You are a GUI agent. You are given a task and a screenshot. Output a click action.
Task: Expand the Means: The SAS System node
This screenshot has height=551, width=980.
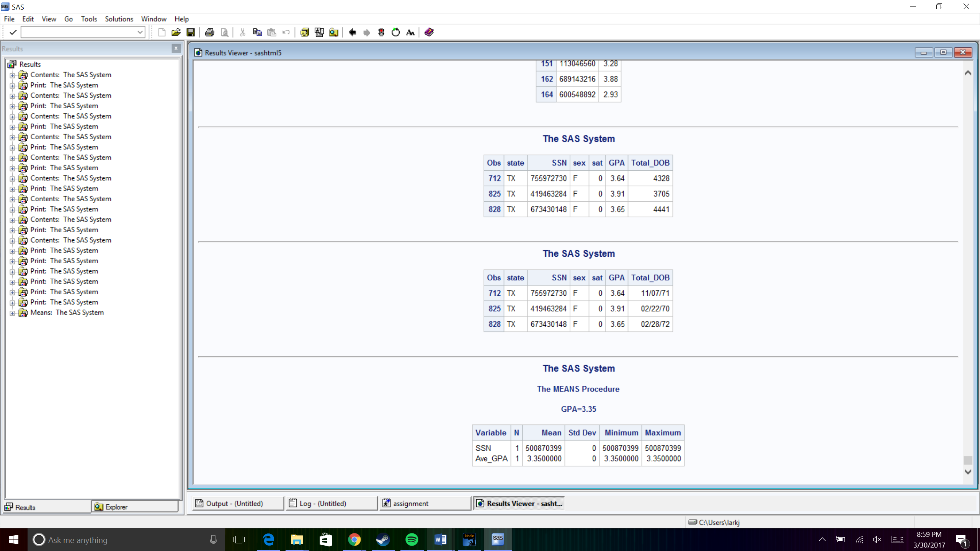pos(12,313)
